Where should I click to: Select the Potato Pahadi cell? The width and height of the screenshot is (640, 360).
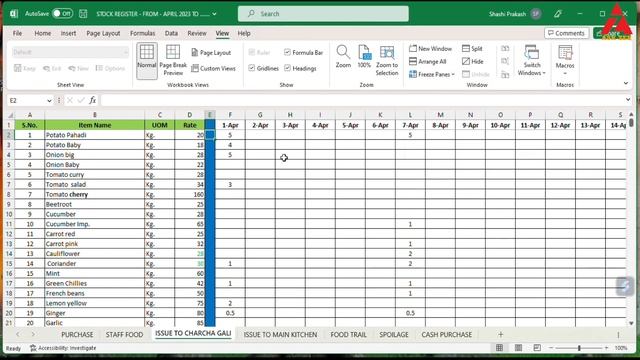95,135
